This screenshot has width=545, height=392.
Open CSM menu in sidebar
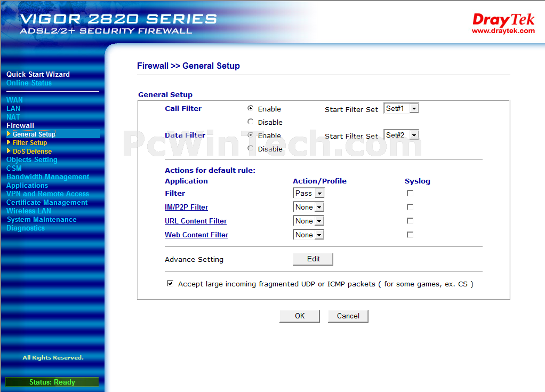click(14, 168)
